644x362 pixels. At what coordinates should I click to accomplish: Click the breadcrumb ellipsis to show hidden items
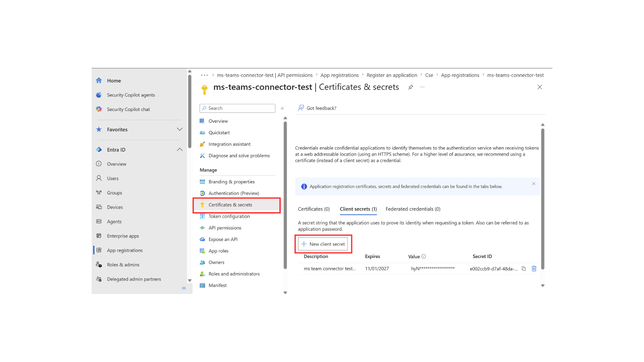pyautogui.click(x=204, y=75)
